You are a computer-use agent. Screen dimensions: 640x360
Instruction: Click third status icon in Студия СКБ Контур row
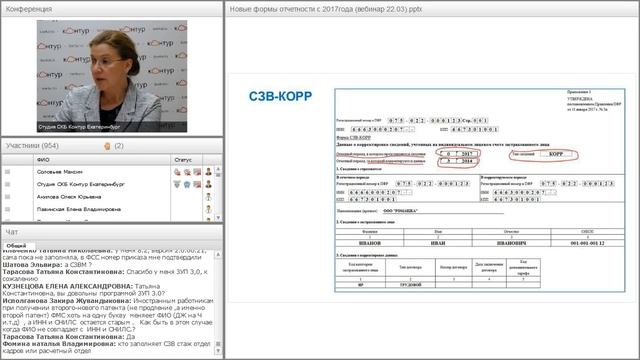(197, 184)
